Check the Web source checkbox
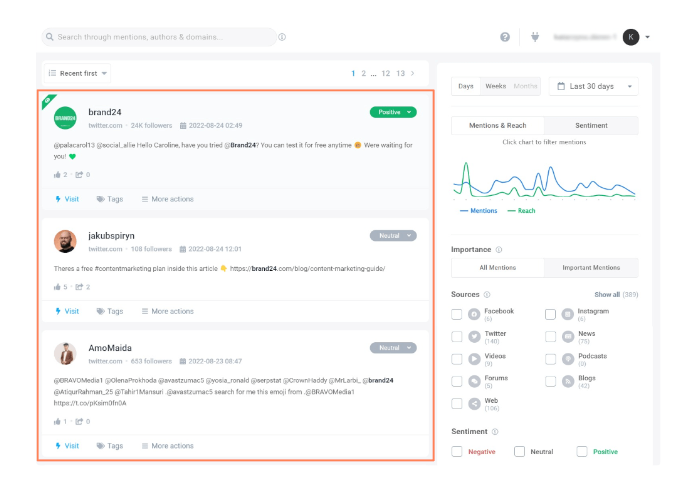695x484 pixels. pyautogui.click(x=457, y=403)
